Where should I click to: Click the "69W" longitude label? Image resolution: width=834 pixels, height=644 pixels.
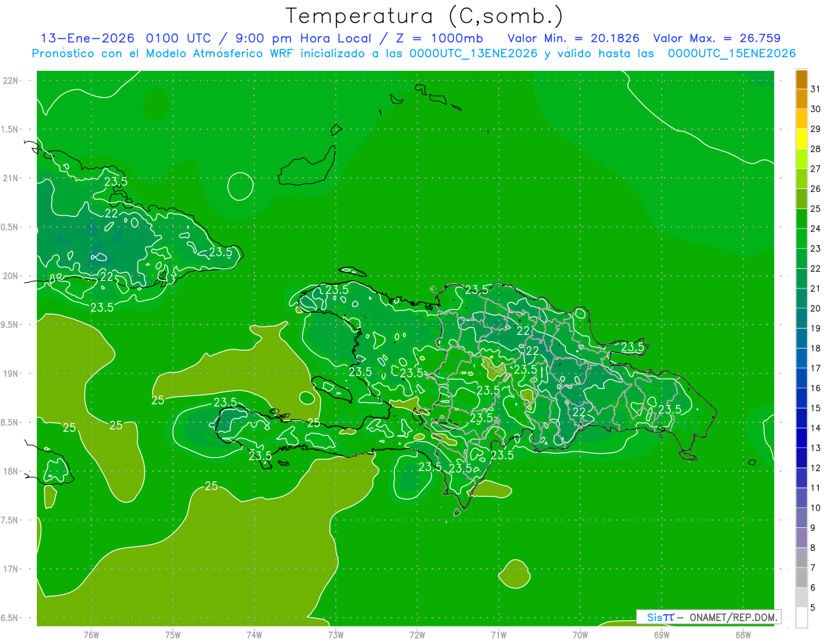click(x=662, y=635)
